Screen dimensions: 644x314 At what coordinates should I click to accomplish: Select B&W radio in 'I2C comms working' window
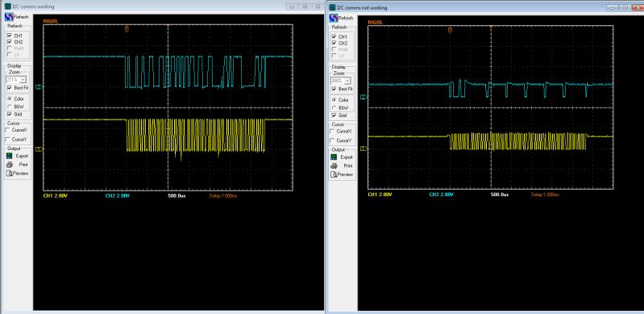pos(10,107)
